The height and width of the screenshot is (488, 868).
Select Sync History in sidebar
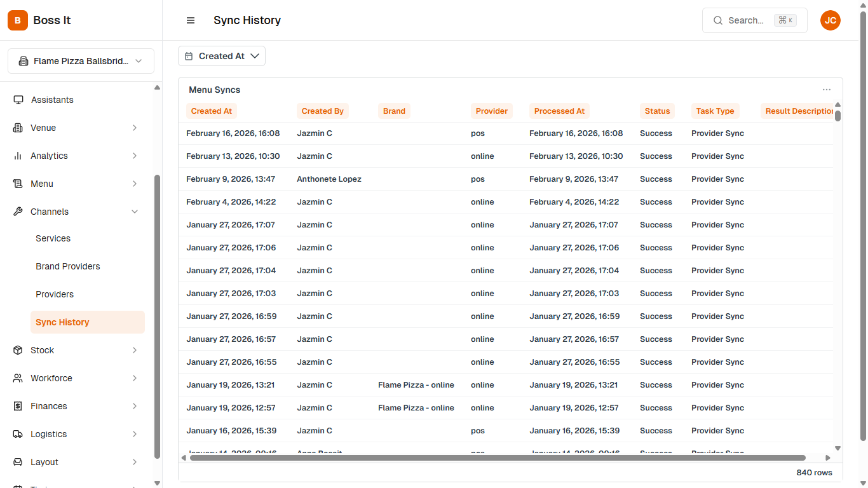(x=62, y=322)
